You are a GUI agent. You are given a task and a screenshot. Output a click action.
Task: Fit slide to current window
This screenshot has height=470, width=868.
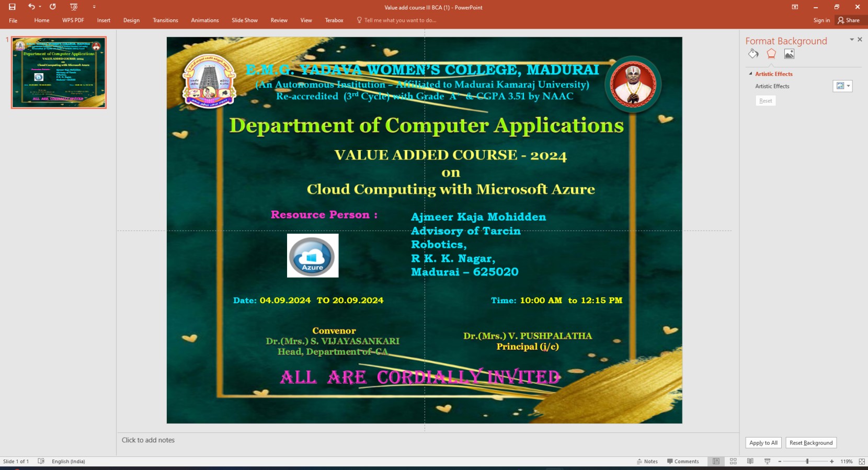tap(862, 462)
